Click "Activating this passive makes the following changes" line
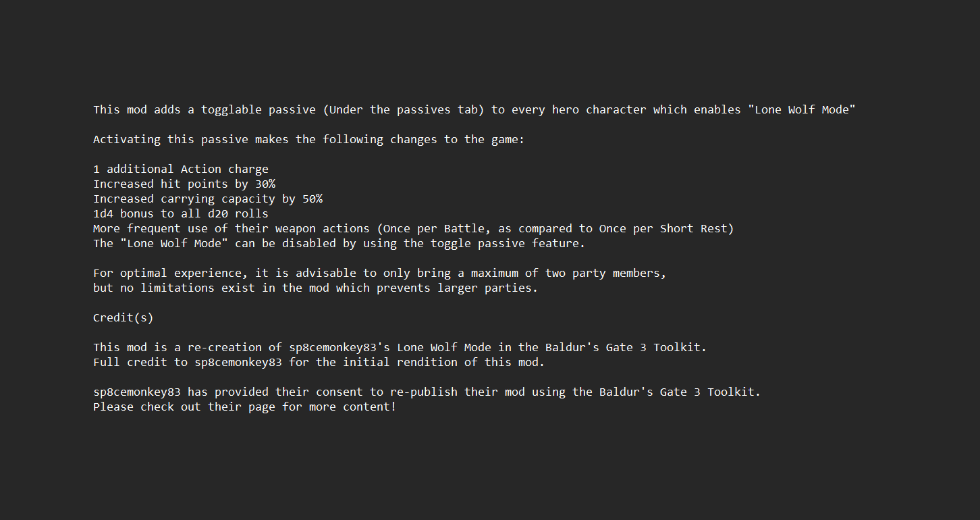 tap(308, 139)
